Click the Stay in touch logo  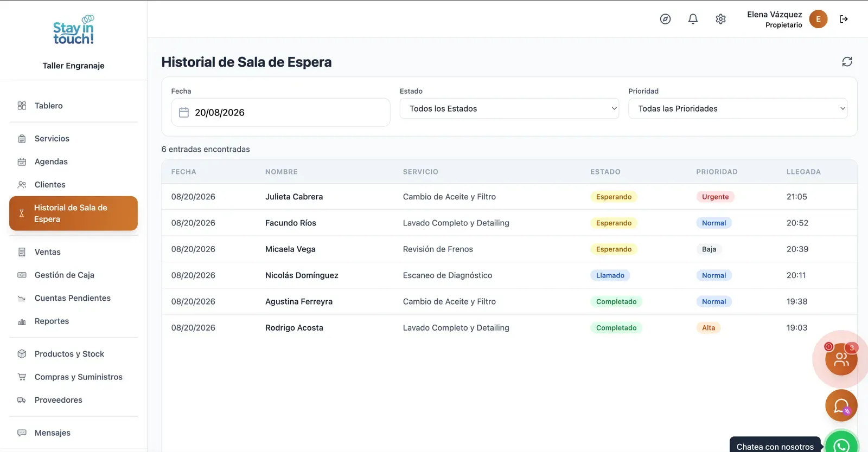(x=73, y=30)
